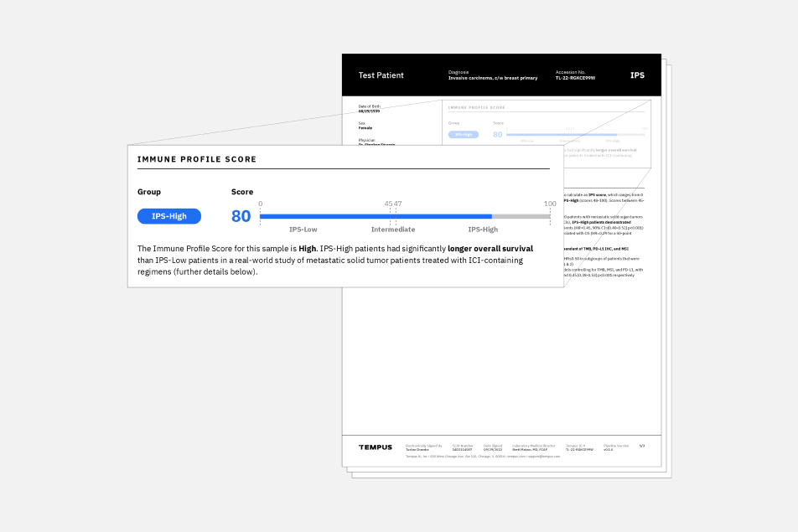Click the bold words longer overall survival
The width and height of the screenshot is (798, 532).
click(x=490, y=249)
